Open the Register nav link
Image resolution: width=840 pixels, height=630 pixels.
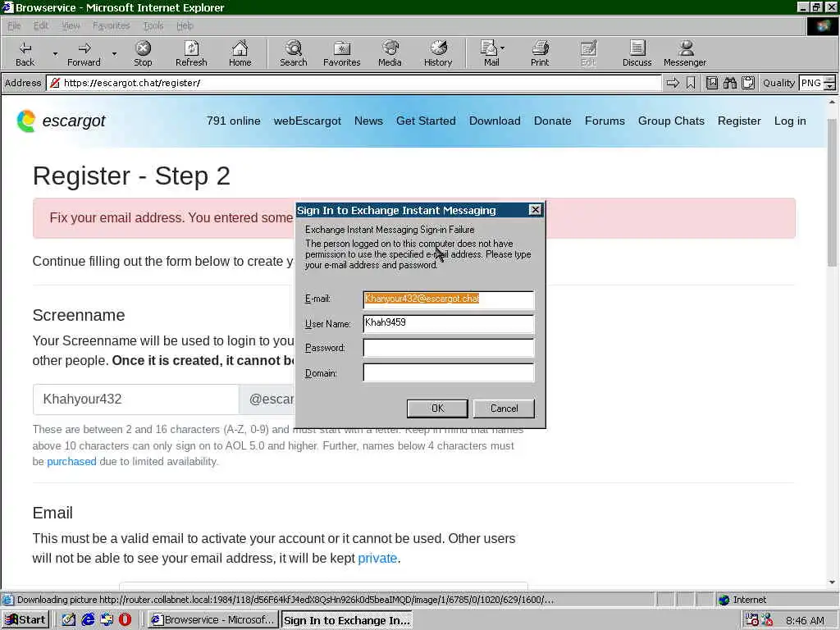tap(739, 121)
